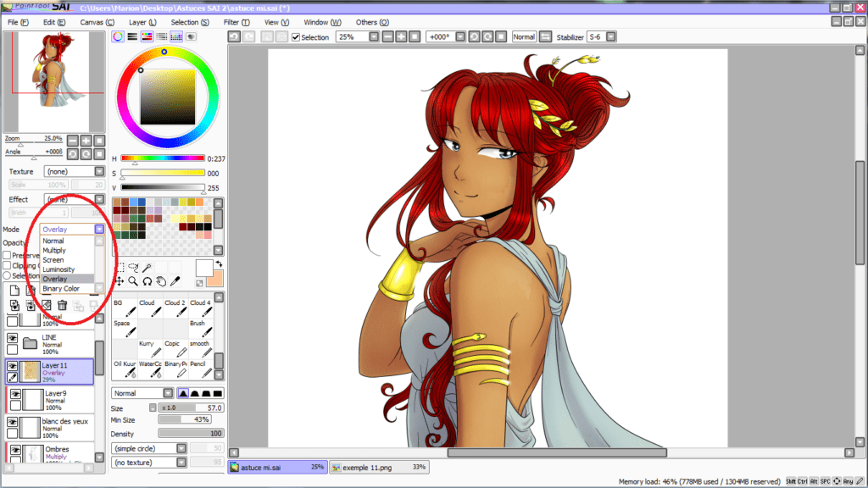Select the magic wand tool

coord(147,267)
